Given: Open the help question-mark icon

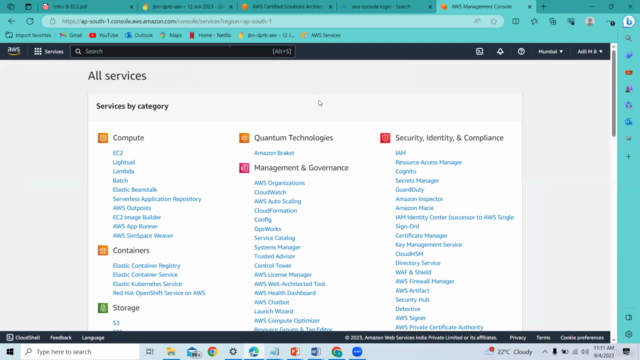Looking at the screenshot, I should coord(521,51).
